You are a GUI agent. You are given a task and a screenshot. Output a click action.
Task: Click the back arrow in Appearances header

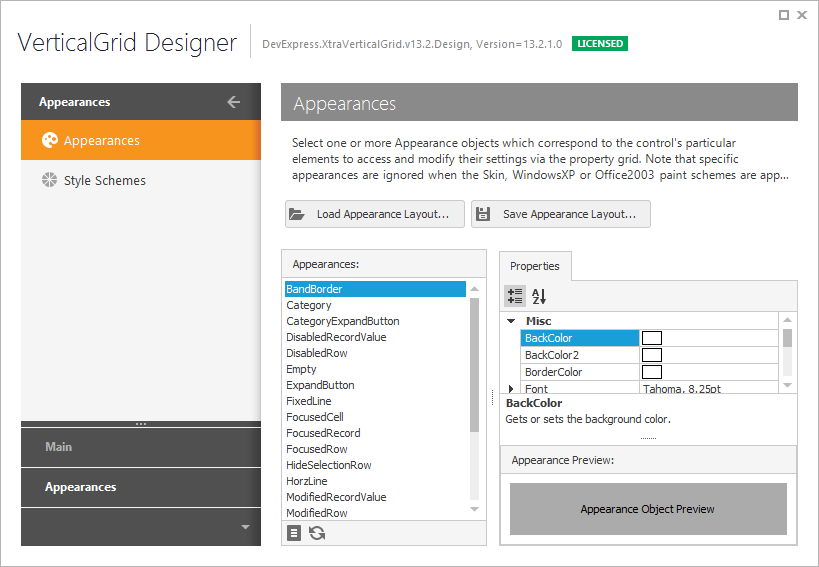coord(233,102)
